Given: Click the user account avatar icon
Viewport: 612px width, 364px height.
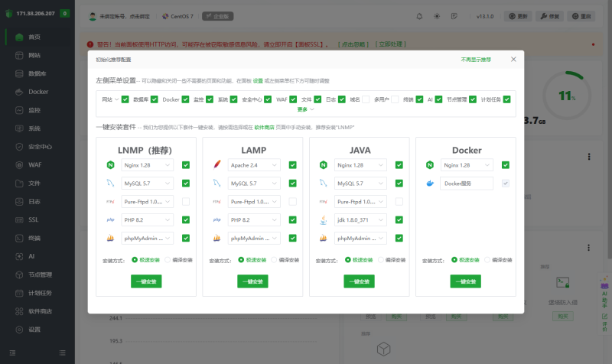Looking at the screenshot, I should pos(93,16).
